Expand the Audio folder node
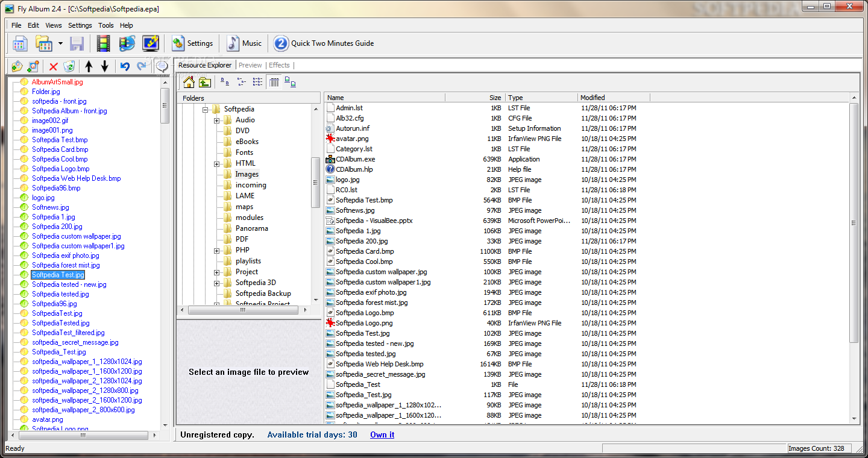Viewport: 868px width, 458px height. [217, 121]
